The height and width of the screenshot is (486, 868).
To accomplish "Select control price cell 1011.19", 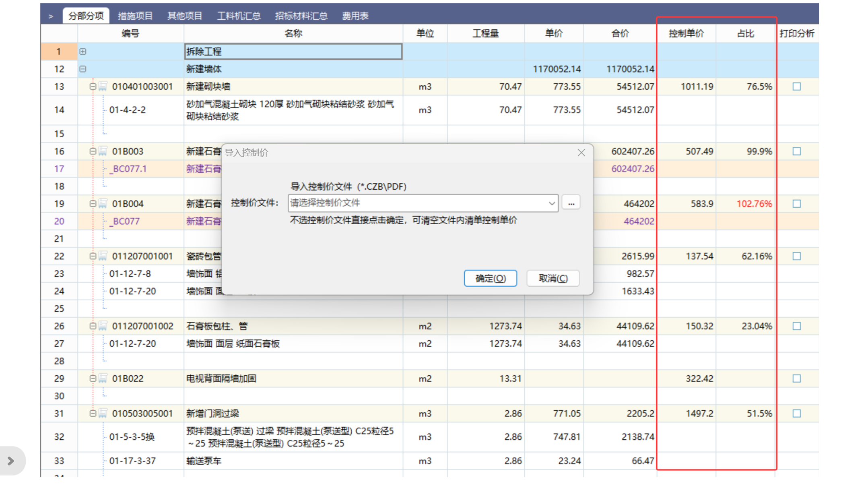I will click(x=686, y=87).
